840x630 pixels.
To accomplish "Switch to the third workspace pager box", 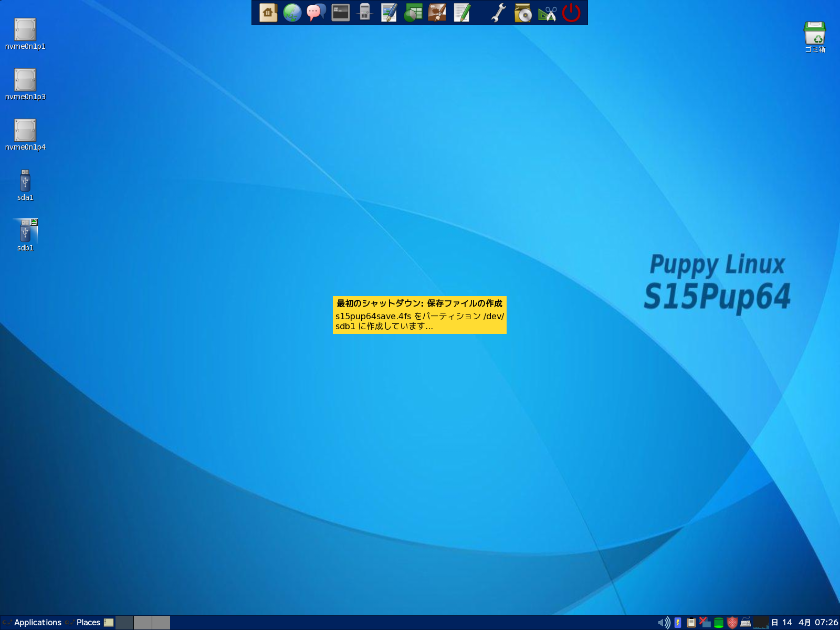I will click(161, 623).
